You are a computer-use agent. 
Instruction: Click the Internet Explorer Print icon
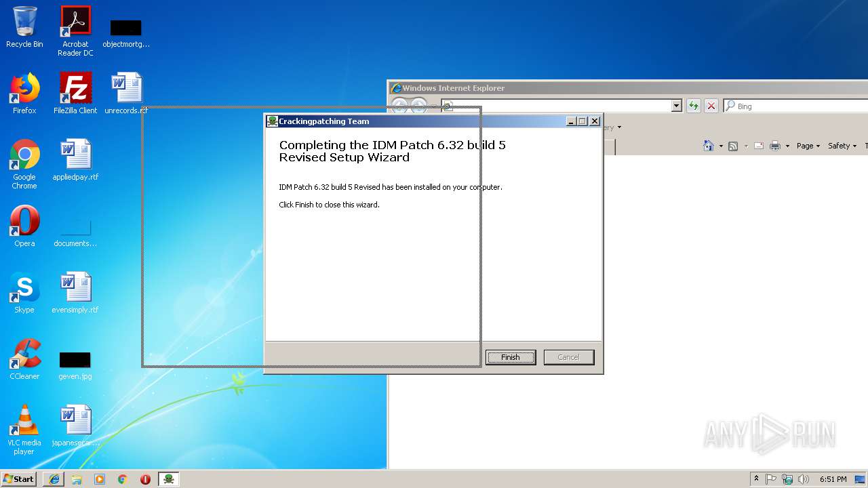pos(775,146)
